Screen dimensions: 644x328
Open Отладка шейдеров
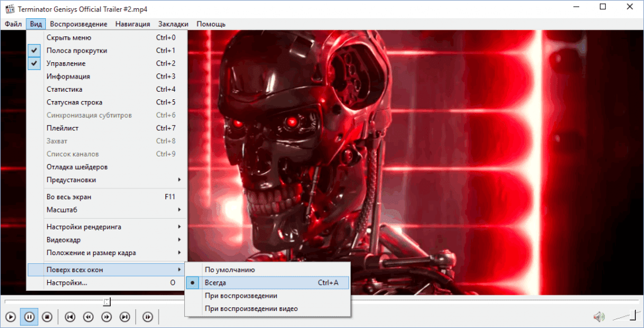(107, 167)
